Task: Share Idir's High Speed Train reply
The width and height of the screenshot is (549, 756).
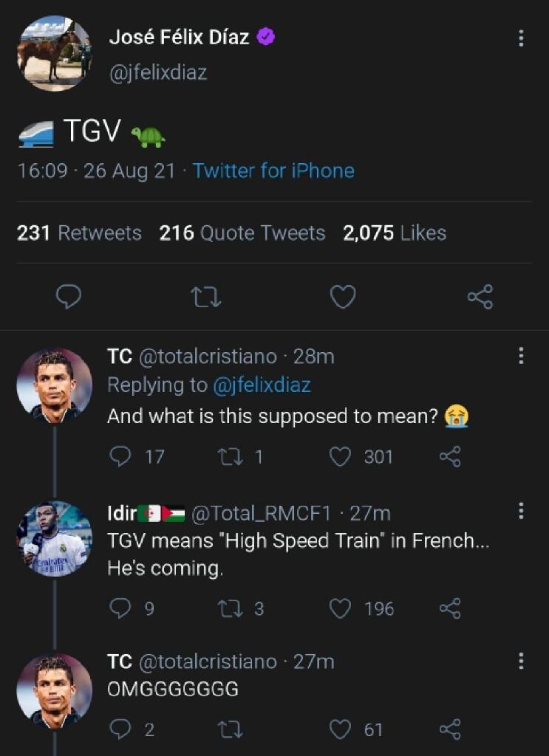Action: [x=450, y=608]
